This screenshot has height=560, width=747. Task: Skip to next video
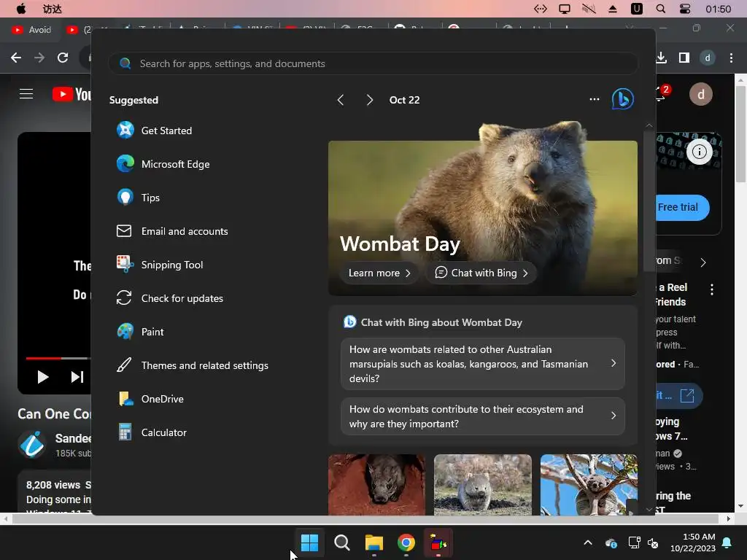point(77,377)
